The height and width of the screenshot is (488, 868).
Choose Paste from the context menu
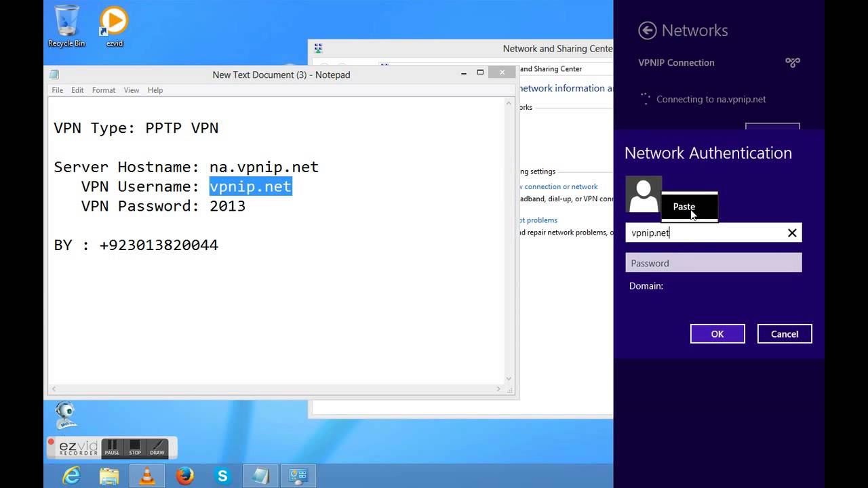[x=689, y=207]
